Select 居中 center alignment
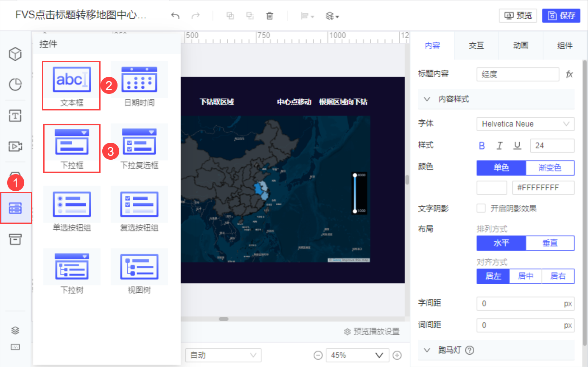The width and height of the screenshot is (588, 367). pyautogui.click(x=526, y=277)
